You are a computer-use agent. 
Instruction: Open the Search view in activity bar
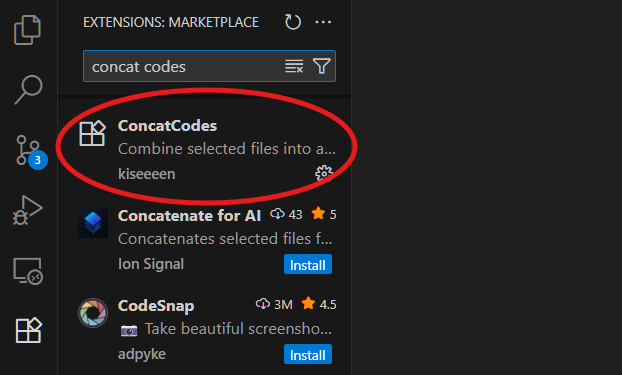click(28, 90)
